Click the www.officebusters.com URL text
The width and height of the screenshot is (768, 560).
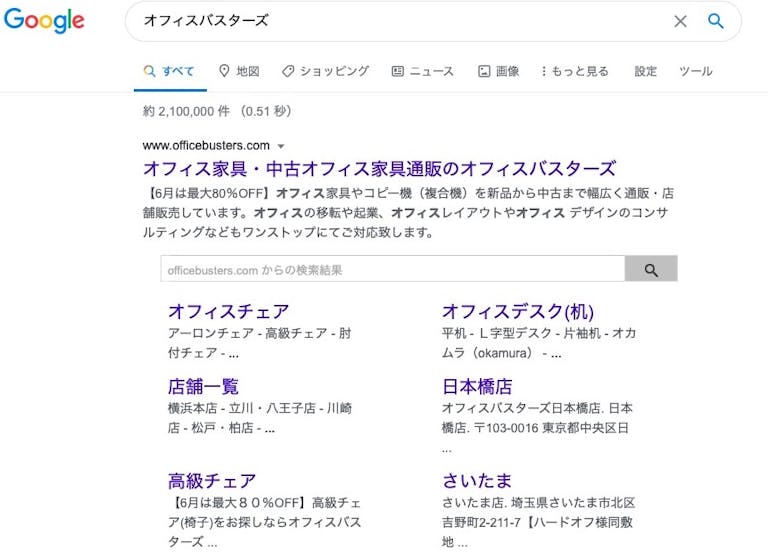pyautogui.click(x=206, y=146)
